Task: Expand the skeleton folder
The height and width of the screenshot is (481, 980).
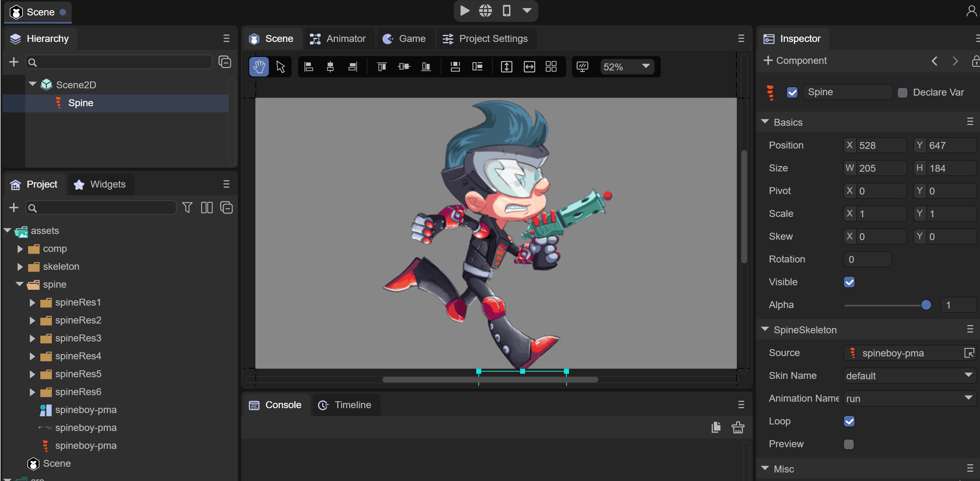Action: [x=20, y=267]
